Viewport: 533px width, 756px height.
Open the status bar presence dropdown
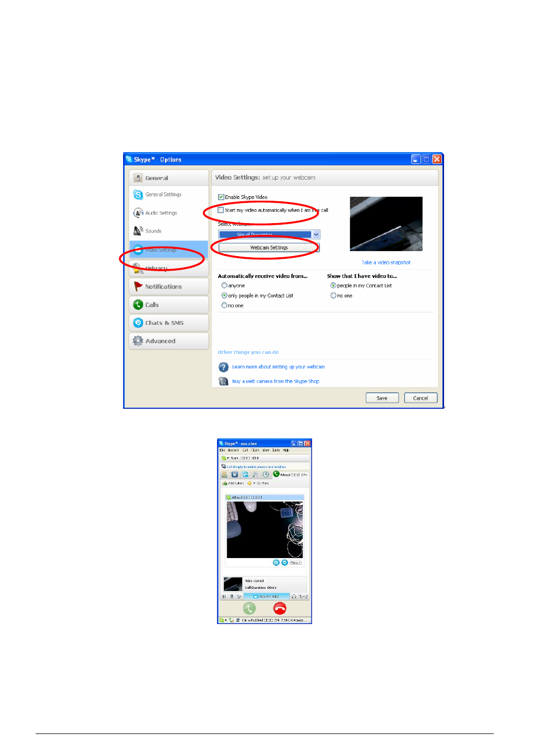(x=223, y=620)
